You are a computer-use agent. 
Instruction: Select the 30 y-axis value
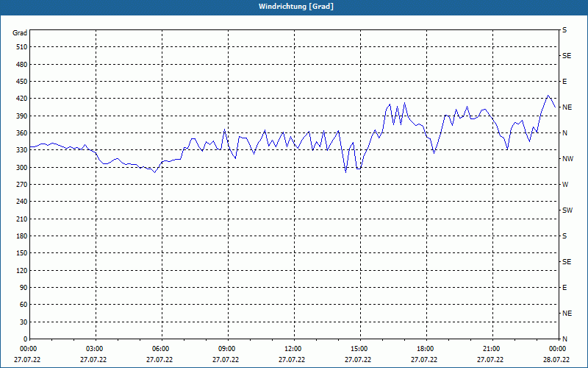(24, 322)
